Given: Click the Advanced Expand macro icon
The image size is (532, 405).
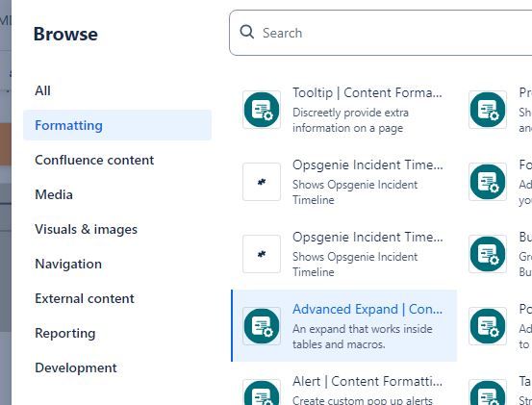Looking at the screenshot, I should pyautogui.click(x=262, y=326).
